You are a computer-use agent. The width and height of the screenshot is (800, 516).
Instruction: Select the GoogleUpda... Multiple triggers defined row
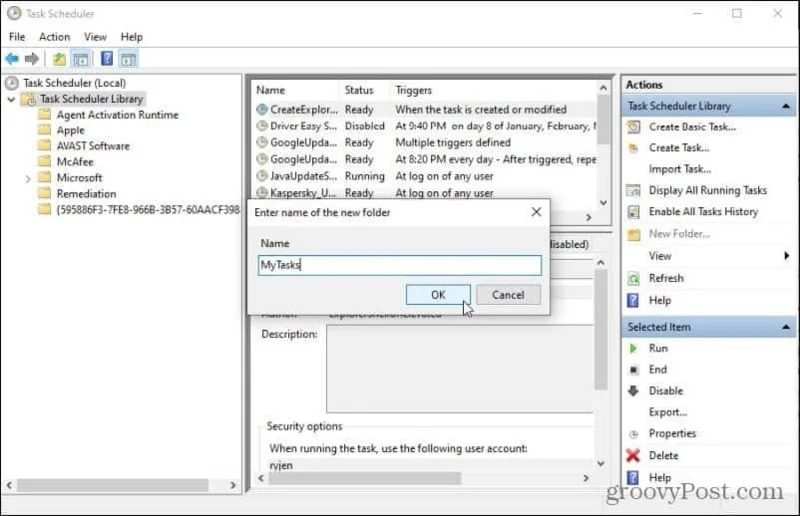426,143
